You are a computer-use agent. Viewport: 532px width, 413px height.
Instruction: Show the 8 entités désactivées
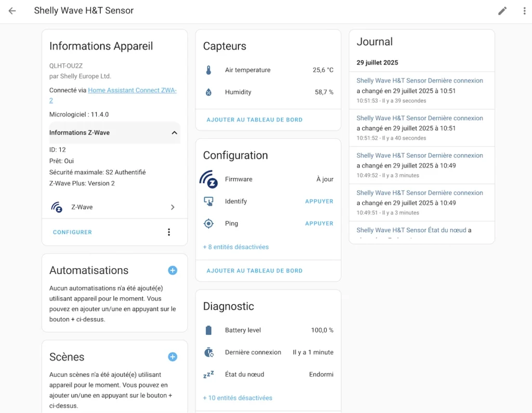235,247
